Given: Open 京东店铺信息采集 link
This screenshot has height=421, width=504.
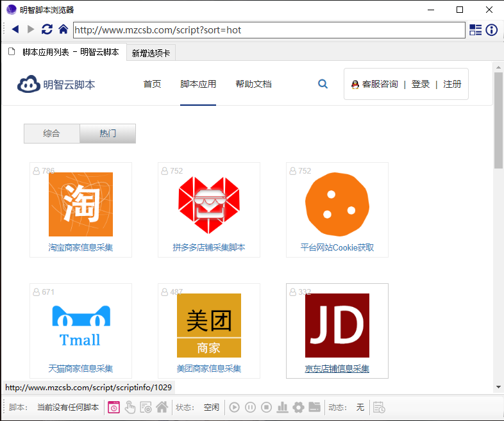Looking at the screenshot, I should coord(337,368).
